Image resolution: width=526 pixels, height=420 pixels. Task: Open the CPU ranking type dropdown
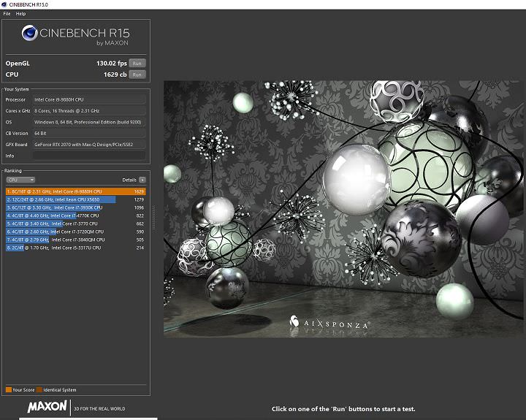coord(20,180)
